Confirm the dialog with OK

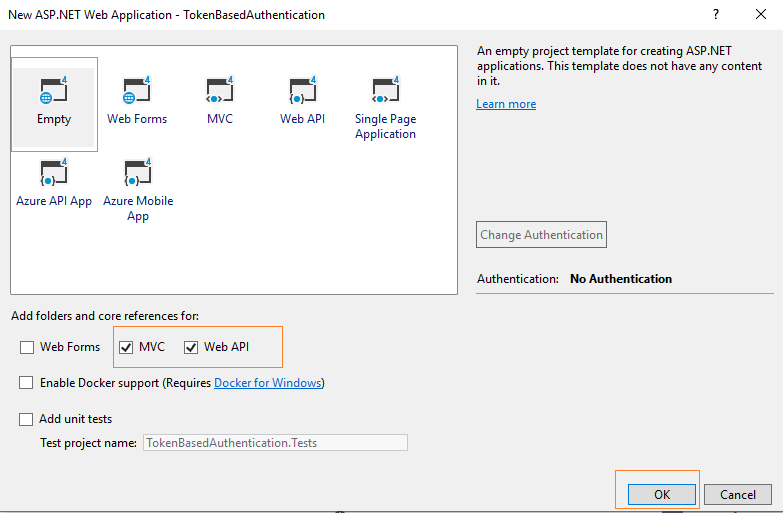coord(662,494)
